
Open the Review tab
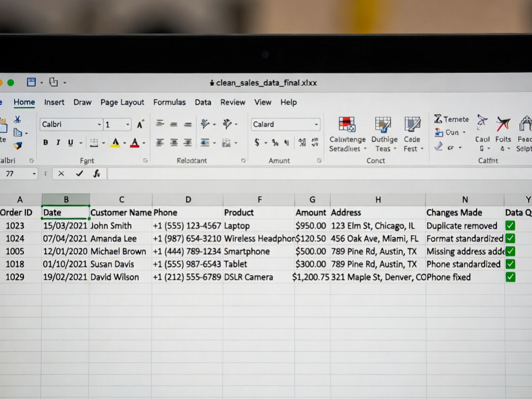coord(233,102)
